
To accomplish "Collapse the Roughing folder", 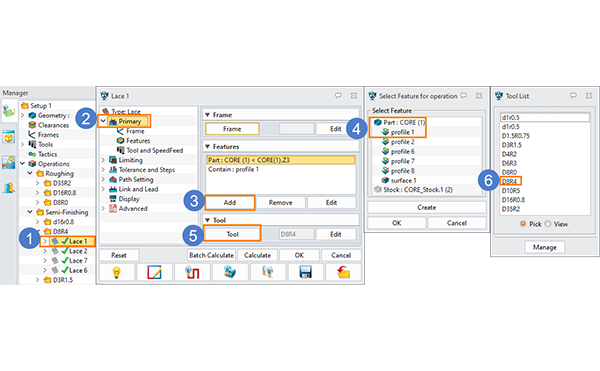I will 30,173.
